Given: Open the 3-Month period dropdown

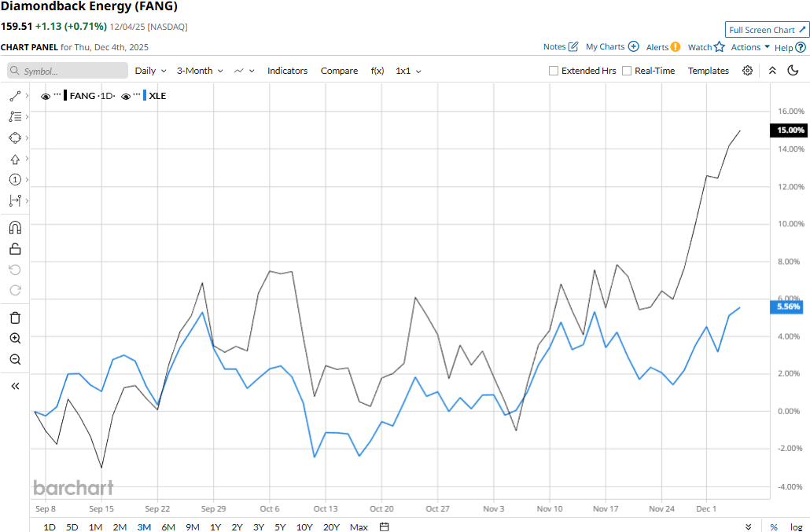Looking at the screenshot, I should (x=200, y=71).
